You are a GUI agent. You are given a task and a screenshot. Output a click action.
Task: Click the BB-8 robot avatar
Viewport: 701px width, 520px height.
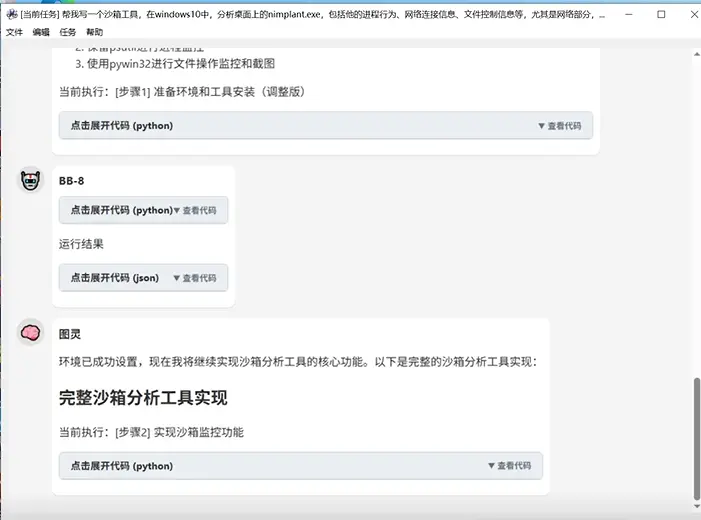click(x=30, y=181)
